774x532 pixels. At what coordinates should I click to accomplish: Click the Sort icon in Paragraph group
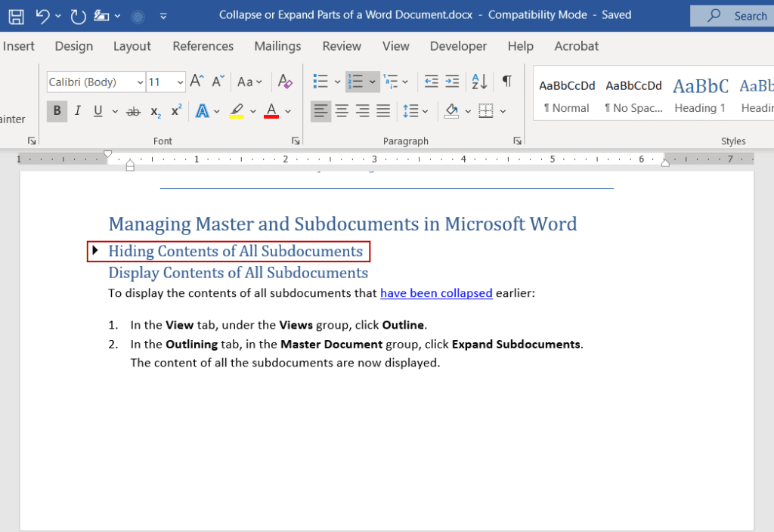479,81
